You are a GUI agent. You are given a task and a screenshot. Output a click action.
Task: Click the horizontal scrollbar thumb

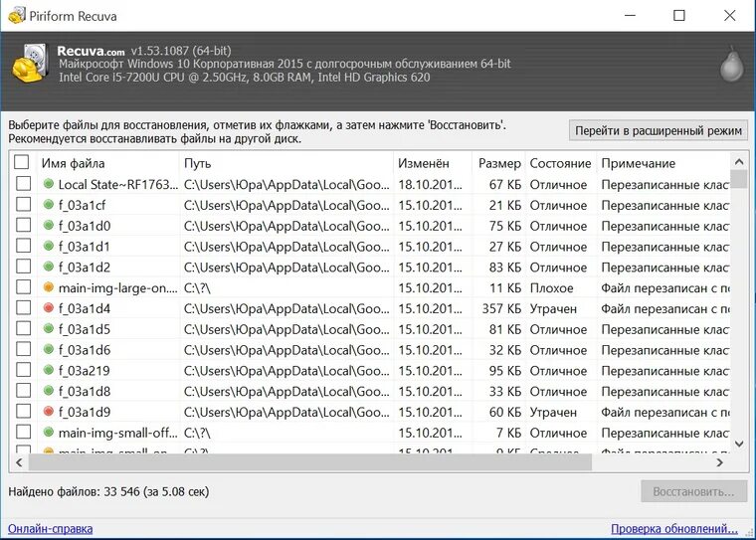pos(310,462)
